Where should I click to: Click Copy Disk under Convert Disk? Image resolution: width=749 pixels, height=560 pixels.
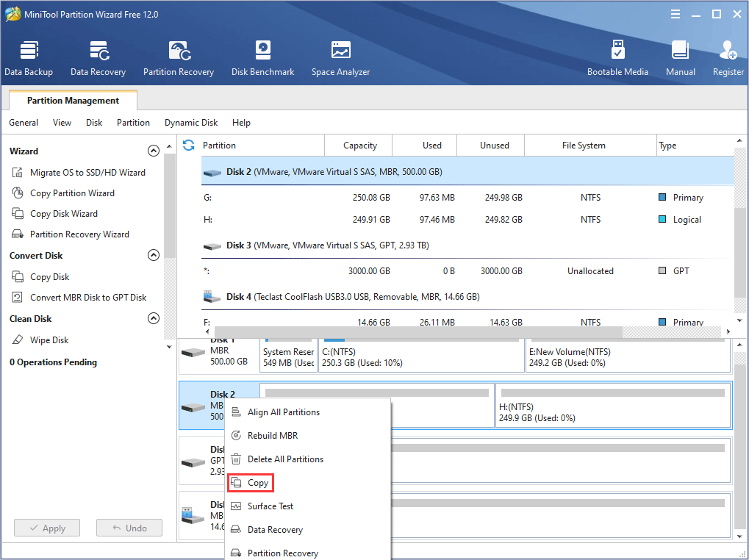40,277
